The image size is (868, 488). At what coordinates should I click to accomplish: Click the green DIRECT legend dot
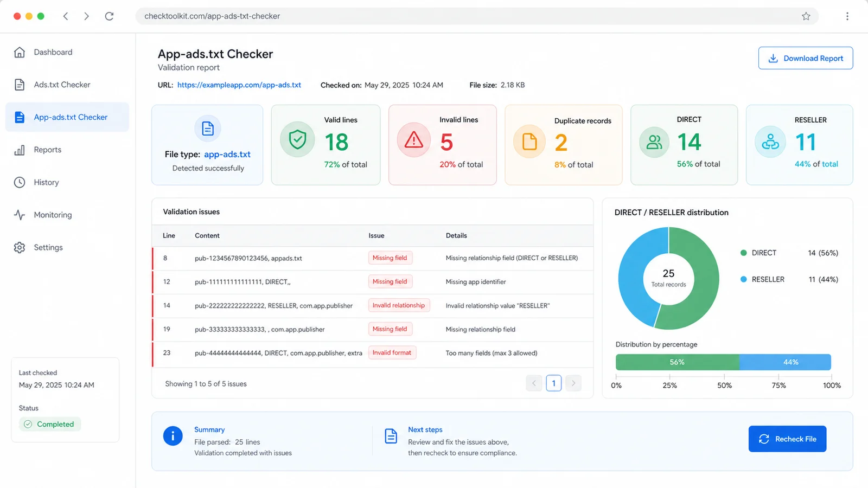pyautogui.click(x=744, y=253)
